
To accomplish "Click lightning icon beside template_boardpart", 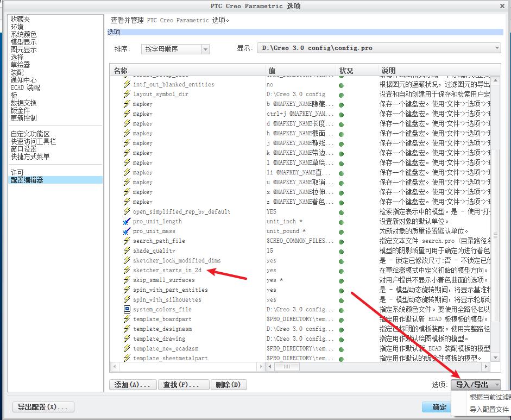I will 127,319.
